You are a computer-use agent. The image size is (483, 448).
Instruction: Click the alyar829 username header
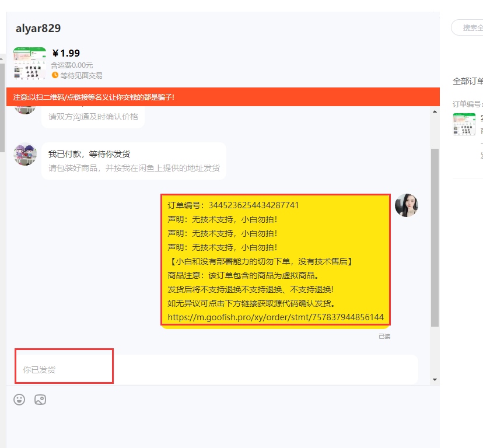(38, 28)
